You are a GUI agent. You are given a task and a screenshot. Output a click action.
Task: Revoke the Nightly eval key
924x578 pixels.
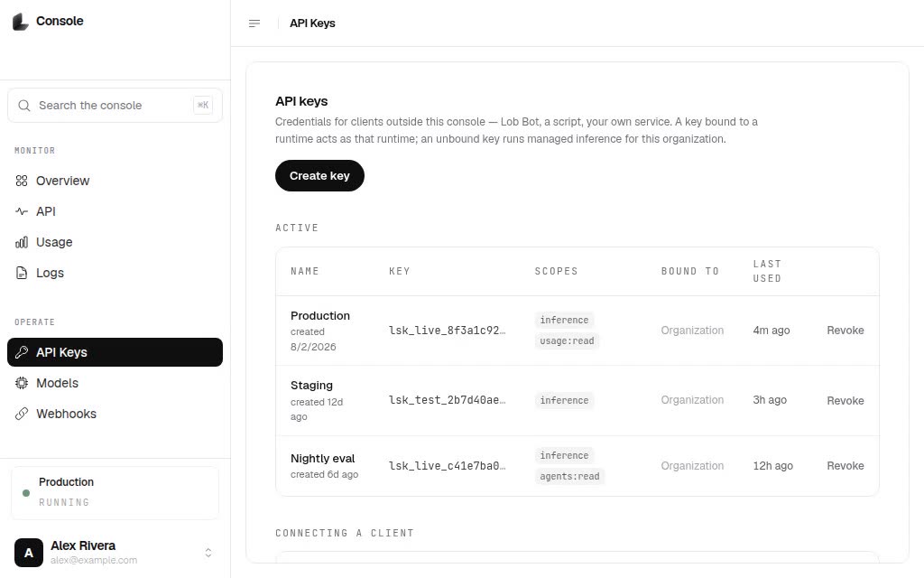tap(845, 466)
